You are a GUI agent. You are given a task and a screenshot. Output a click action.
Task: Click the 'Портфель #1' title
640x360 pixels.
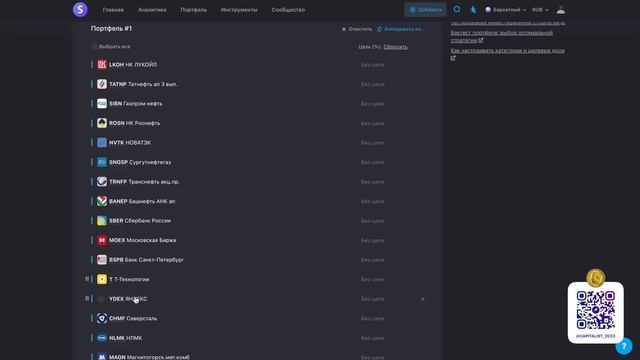111,29
